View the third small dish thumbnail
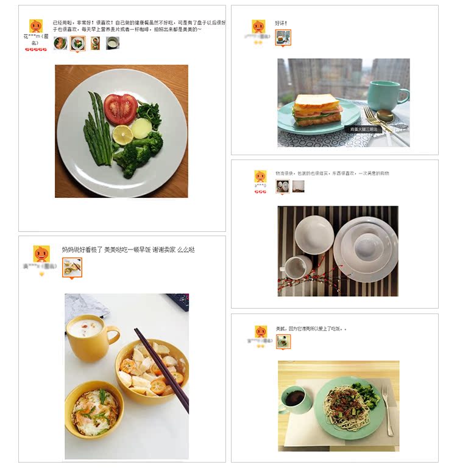457x476 pixels. pyautogui.click(x=95, y=43)
